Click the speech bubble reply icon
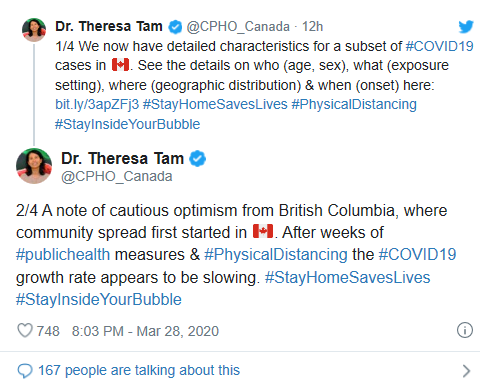480x387 pixels. tap(25, 370)
